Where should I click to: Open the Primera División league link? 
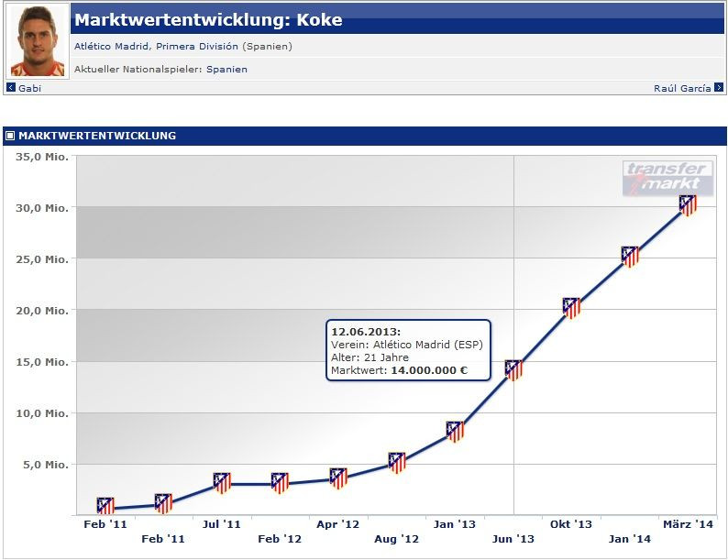click(193, 46)
